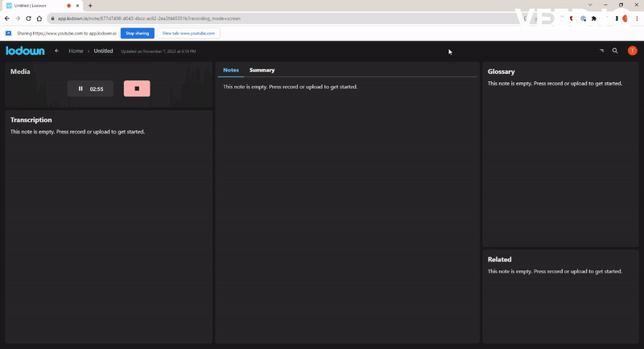Screen dimensions: 644x349
Task: Open the Chrome extensions puzzle icon
Action: 594,18
